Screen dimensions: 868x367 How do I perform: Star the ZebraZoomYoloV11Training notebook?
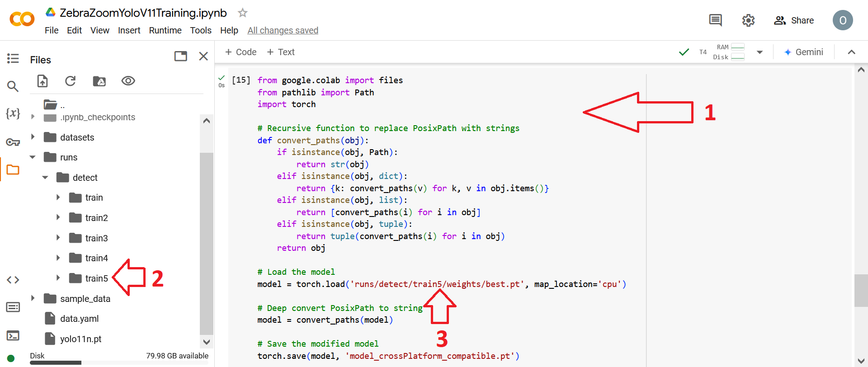pos(243,13)
